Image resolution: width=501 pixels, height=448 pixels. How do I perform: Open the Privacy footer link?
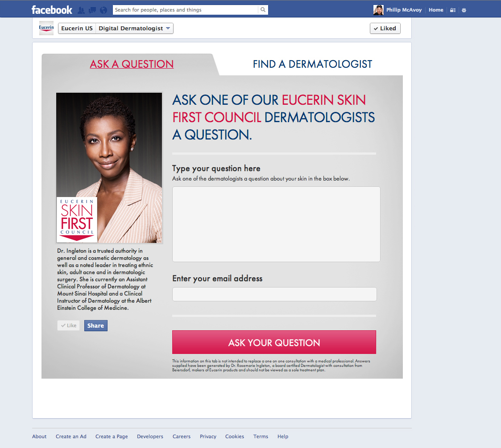(x=208, y=436)
